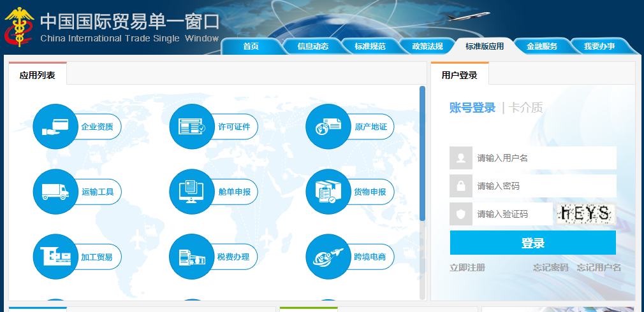644x312 pixels.
Task: Open the 政策法规 tab
Action: [x=428, y=46]
